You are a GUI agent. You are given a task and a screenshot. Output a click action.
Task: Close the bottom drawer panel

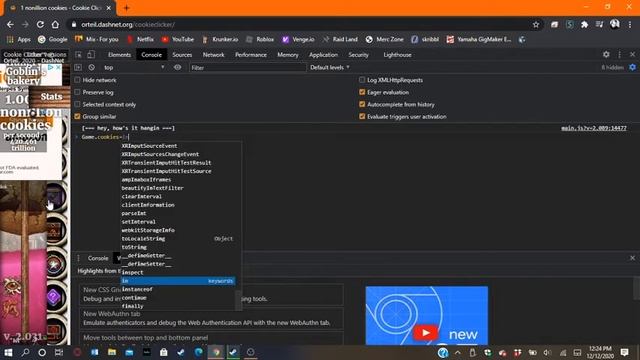(x=632, y=258)
